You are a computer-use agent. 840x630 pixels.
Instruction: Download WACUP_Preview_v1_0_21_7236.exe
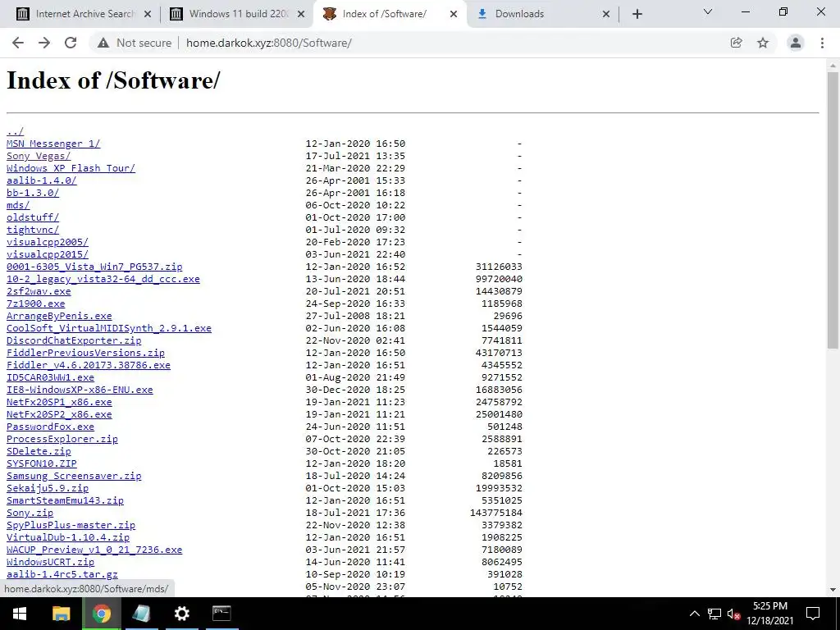pos(94,550)
